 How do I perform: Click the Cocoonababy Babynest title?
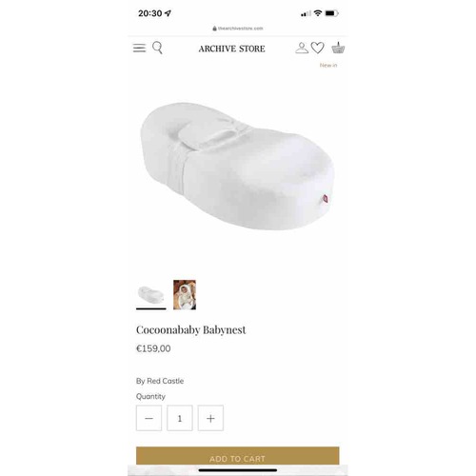tap(191, 330)
